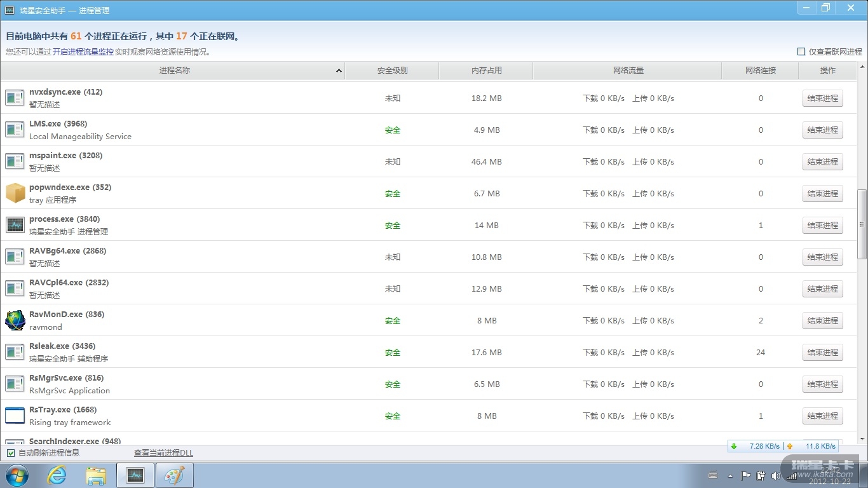Click the 未知 security level for RAVBg64.exe

click(x=393, y=257)
